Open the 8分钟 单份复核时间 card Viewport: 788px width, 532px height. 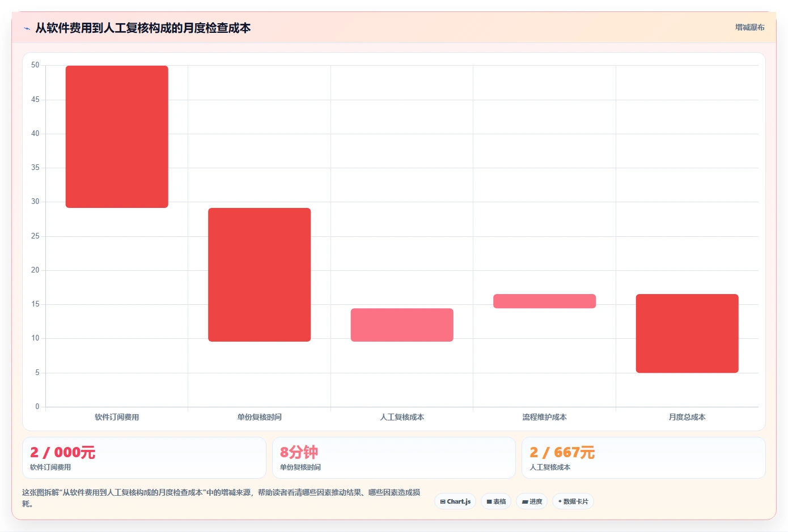tap(394, 458)
